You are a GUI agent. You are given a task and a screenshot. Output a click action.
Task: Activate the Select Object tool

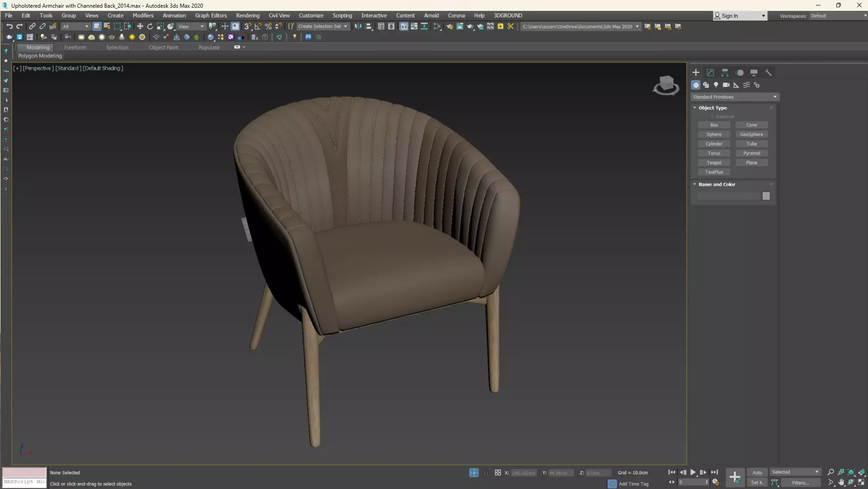[97, 26]
